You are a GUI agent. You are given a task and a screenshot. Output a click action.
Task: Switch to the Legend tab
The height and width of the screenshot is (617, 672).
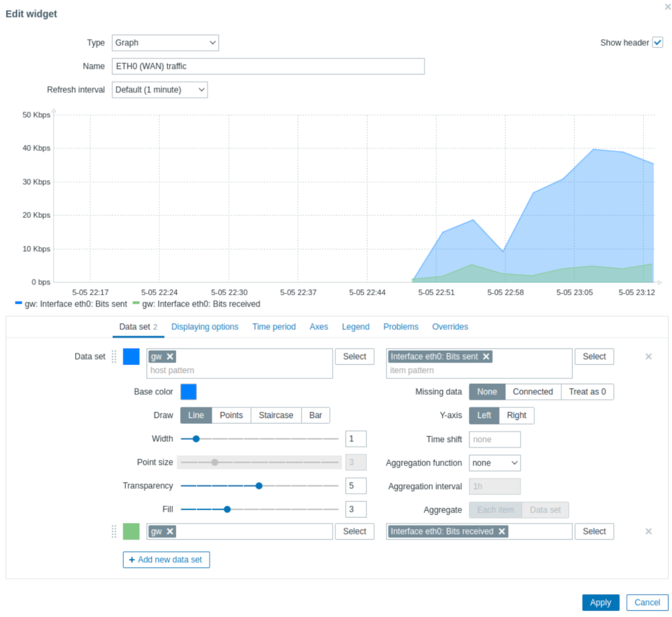tap(355, 327)
